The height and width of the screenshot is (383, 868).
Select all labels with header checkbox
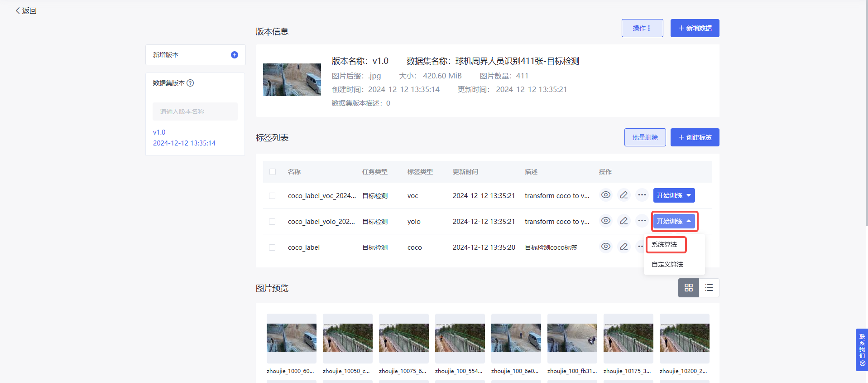(x=272, y=172)
